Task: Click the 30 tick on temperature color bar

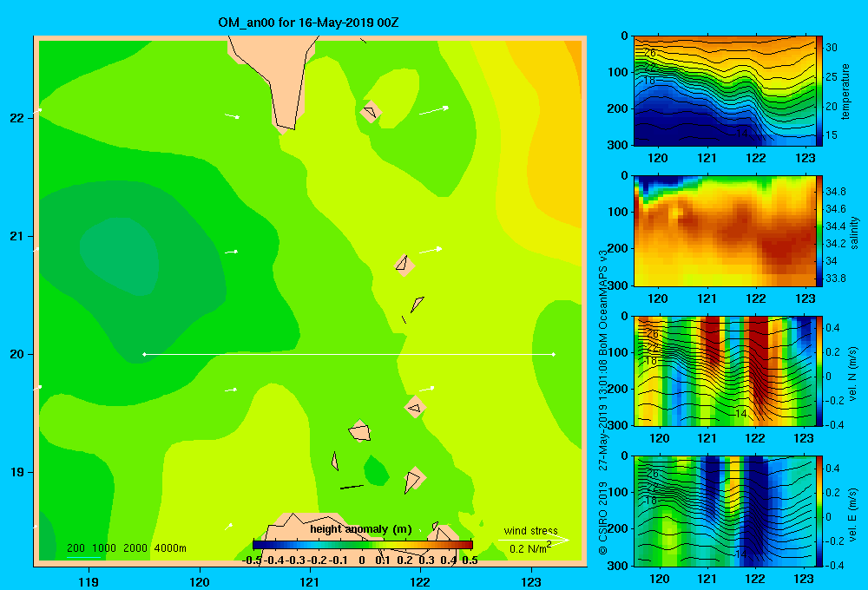Action: 832,48
